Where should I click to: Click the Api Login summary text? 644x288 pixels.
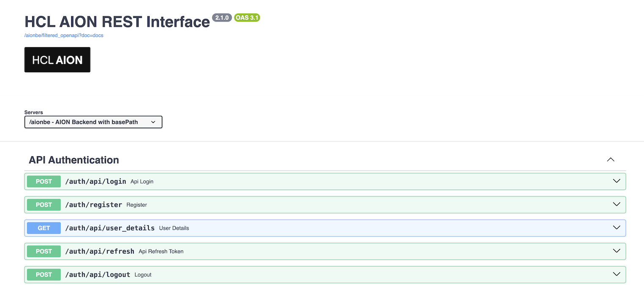(142, 181)
